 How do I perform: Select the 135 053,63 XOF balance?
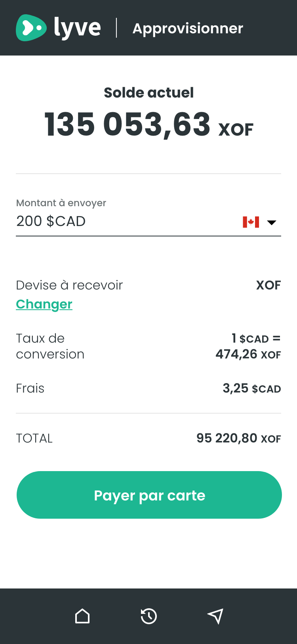click(x=148, y=125)
